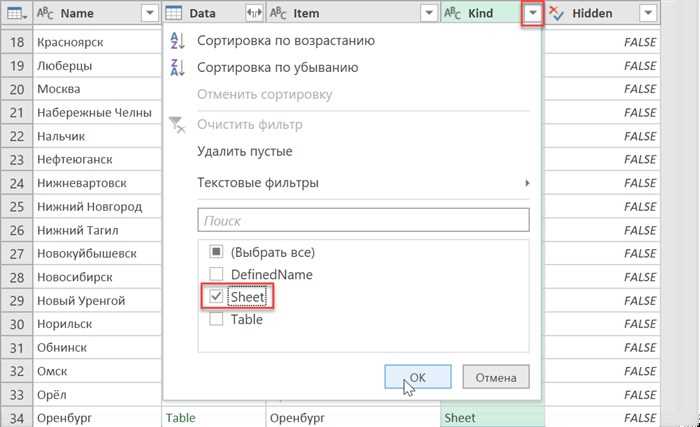Confirm the filter with OK button

(417, 377)
